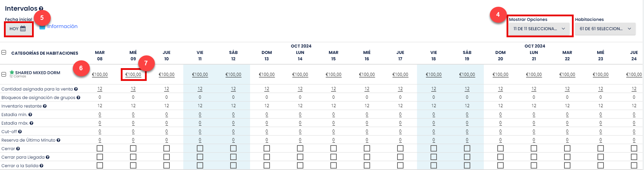The image size is (644, 170).
Task: Click help icon next to Intervalos title
Action: [x=41, y=9]
